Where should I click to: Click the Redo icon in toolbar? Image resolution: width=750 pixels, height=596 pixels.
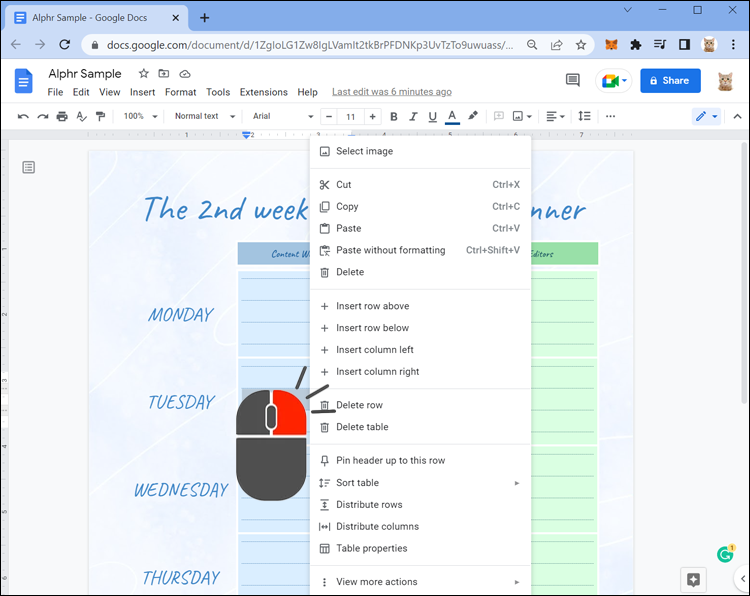pyautogui.click(x=43, y=116)
